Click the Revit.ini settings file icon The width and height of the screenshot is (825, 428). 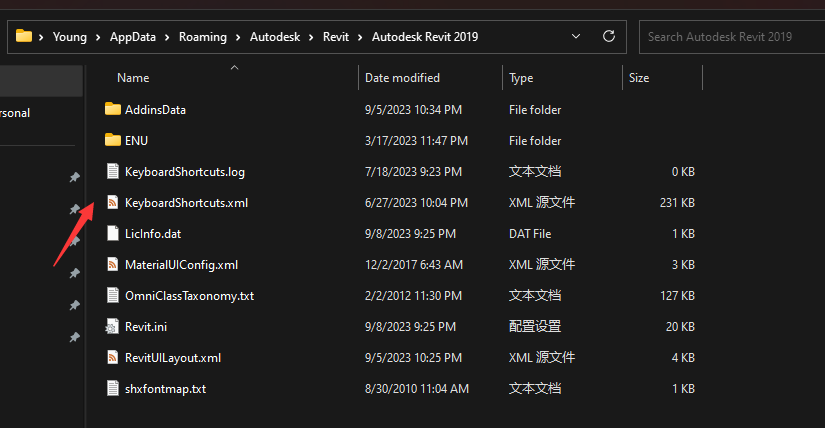[x=112, y=326]
